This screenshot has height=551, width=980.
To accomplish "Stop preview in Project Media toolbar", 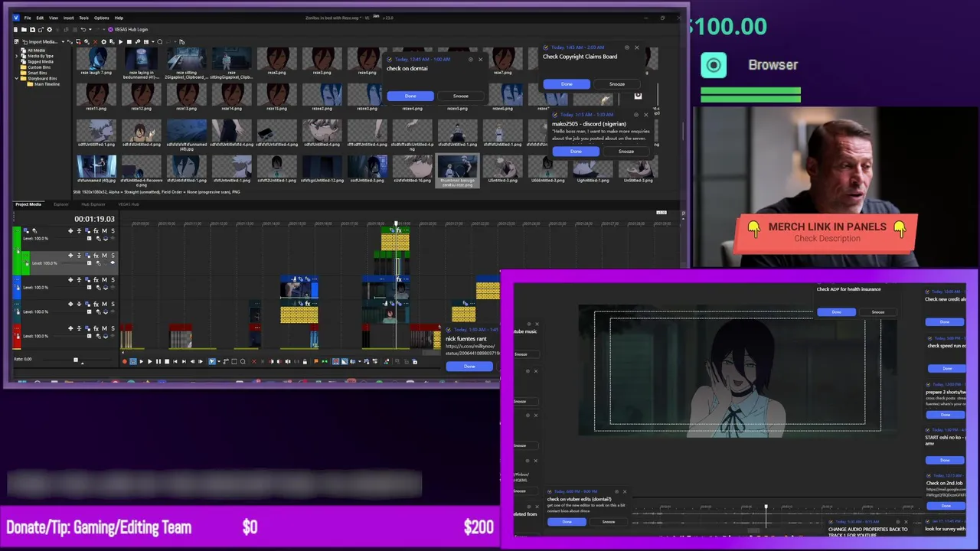I will (x=129, y=41).
